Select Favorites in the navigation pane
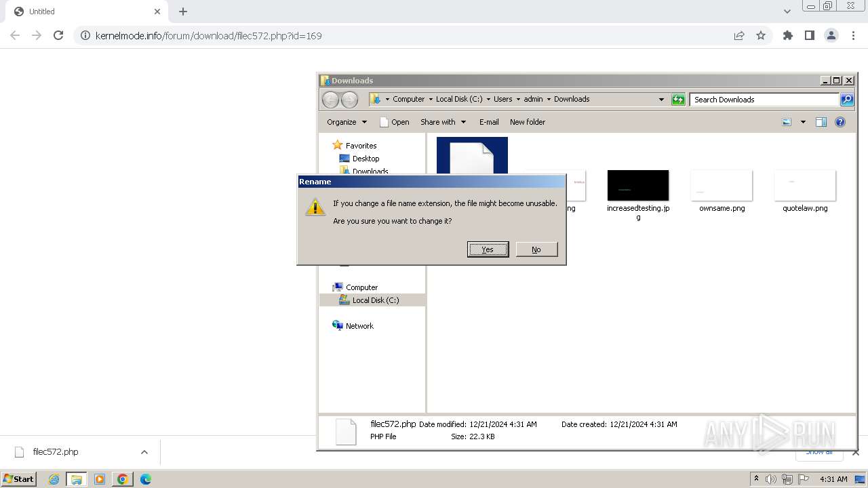This screenshot has height=488, width=868. pyautogui.click(x=361, y=146)
